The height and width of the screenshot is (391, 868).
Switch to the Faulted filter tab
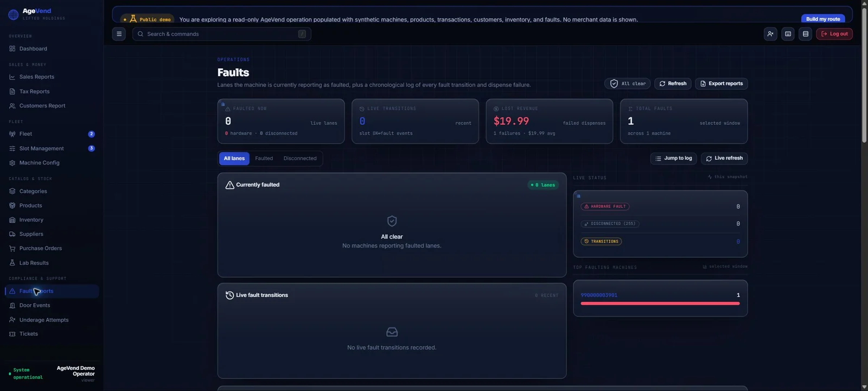(264, 159)
